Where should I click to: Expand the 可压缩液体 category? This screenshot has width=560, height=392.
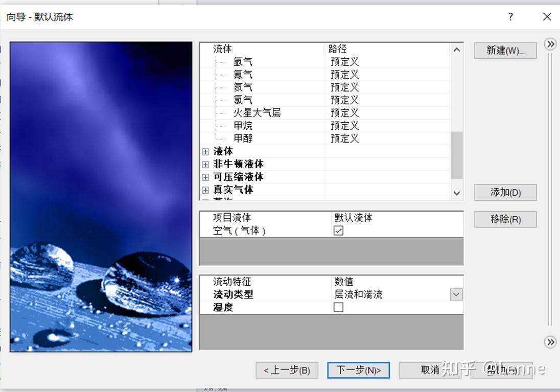pos(205,177)
